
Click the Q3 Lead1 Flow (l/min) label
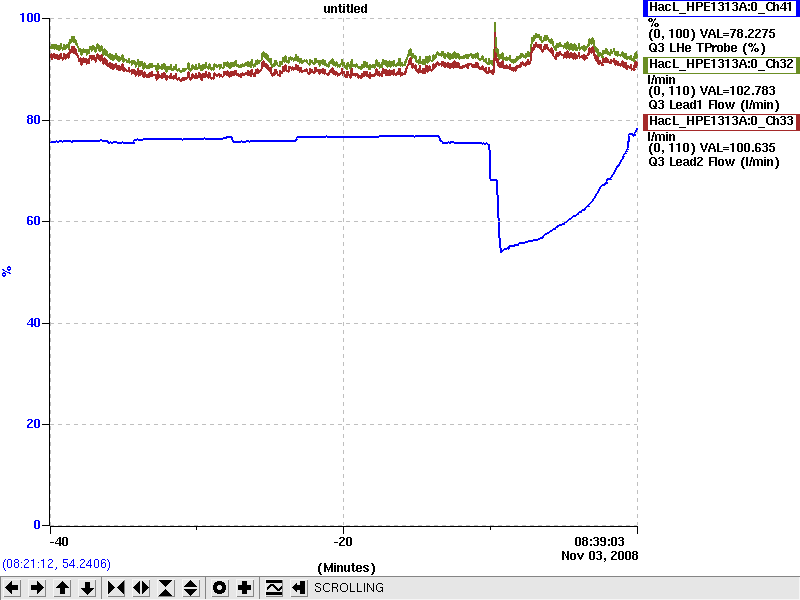click(x=714, y=106)
